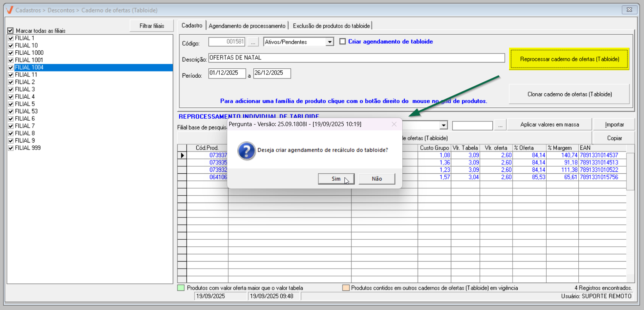
Task: Switch to Agendamento de processamento tab
Action: click(247, 26)
